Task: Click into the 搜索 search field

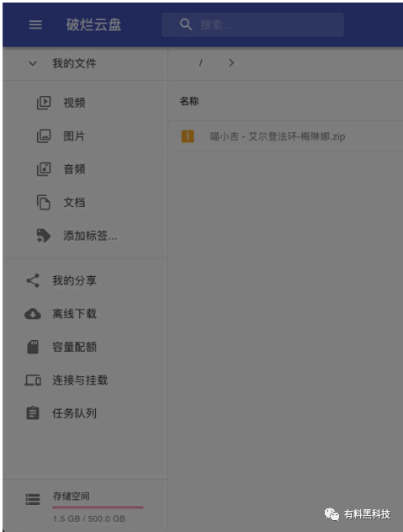Action: [252, 24]
